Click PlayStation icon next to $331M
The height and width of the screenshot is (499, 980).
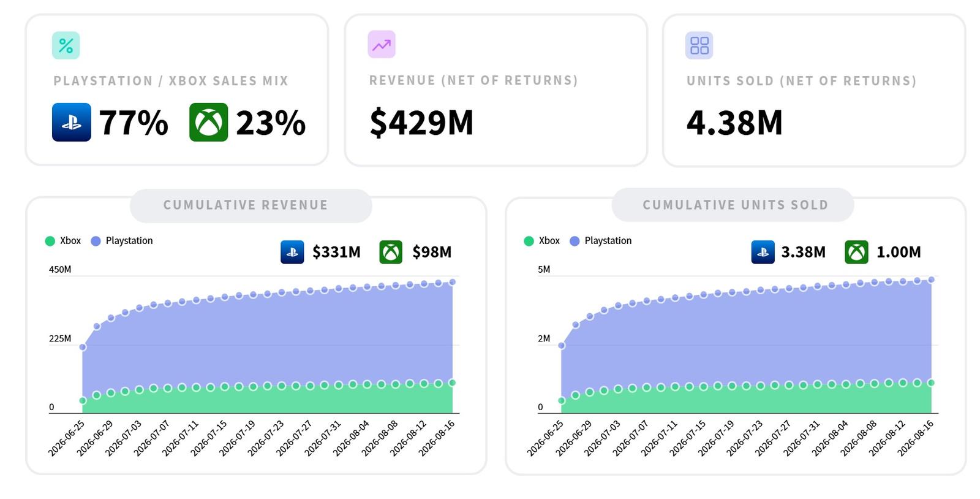292,252
